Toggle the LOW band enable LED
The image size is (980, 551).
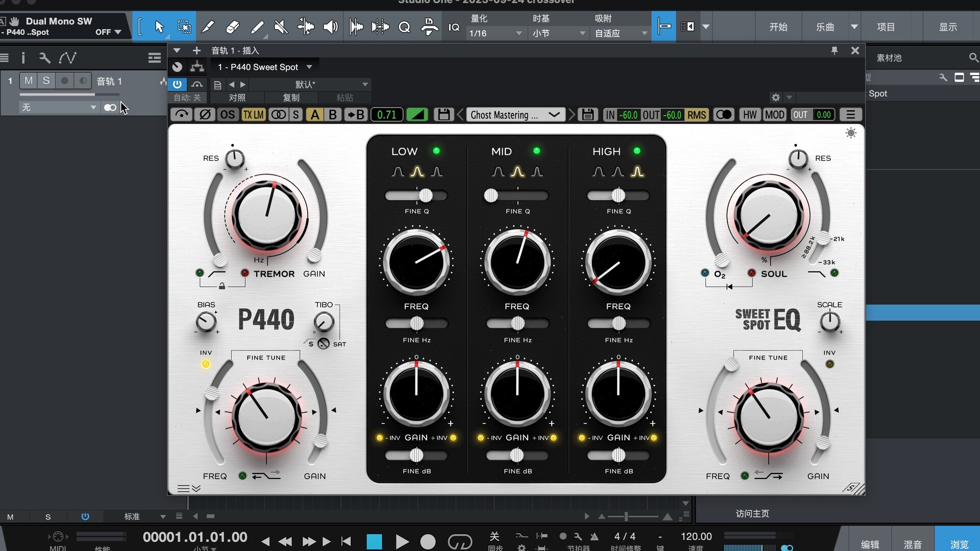click(x=436, y=151)
